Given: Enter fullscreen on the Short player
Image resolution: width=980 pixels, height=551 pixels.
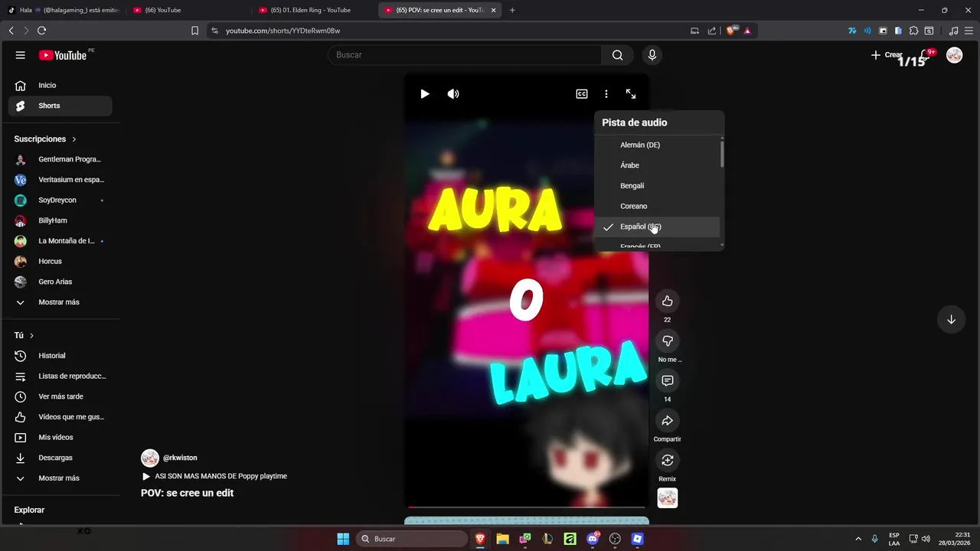Looking at the screenshot, I should pyautogui.click(x=631, y=94).
